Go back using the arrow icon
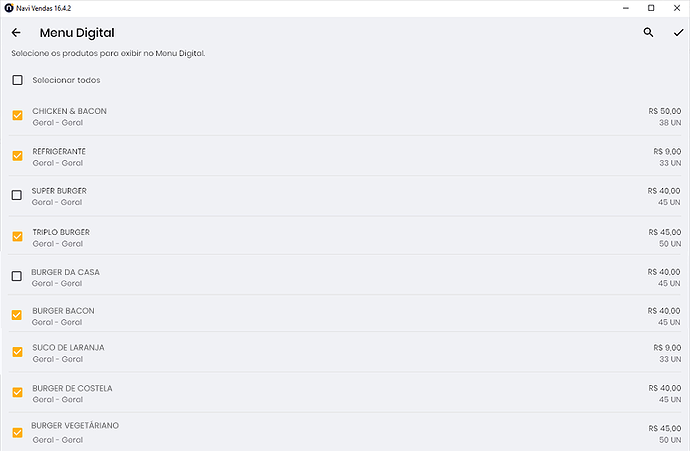Screen dimensions: 690x451 coord(16,33)
